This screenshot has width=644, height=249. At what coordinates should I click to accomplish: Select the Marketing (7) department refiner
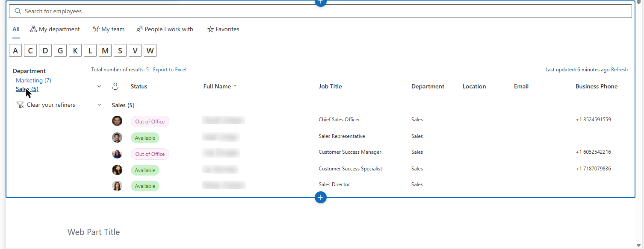pyautogui.click(x=33, y=80)
